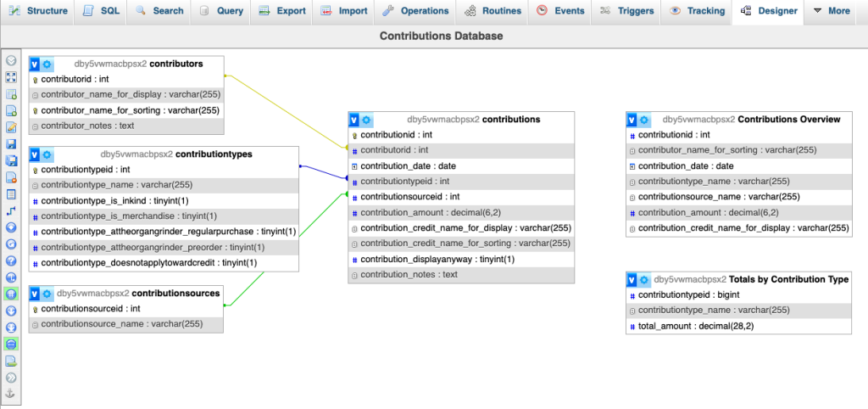Click the Small/Big All icon

coord(10,311)
